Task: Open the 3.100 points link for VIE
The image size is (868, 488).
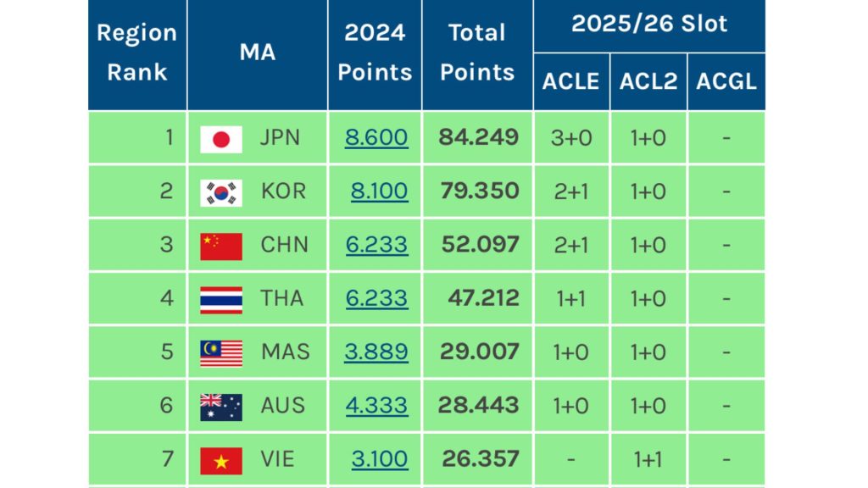Action: point(380,459)
